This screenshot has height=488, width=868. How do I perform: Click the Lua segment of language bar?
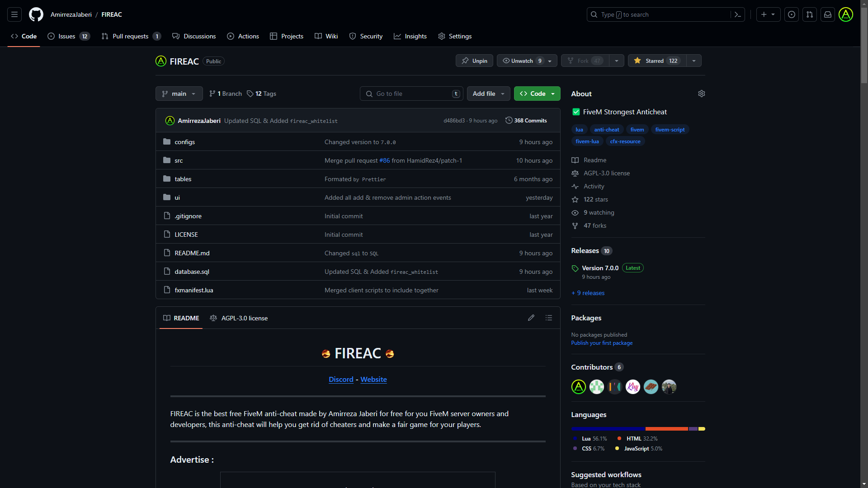point(608,429)
